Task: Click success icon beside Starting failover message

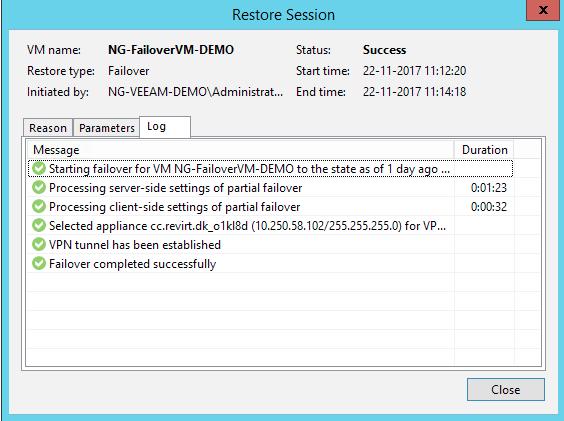Action: [x=38, y=168]
